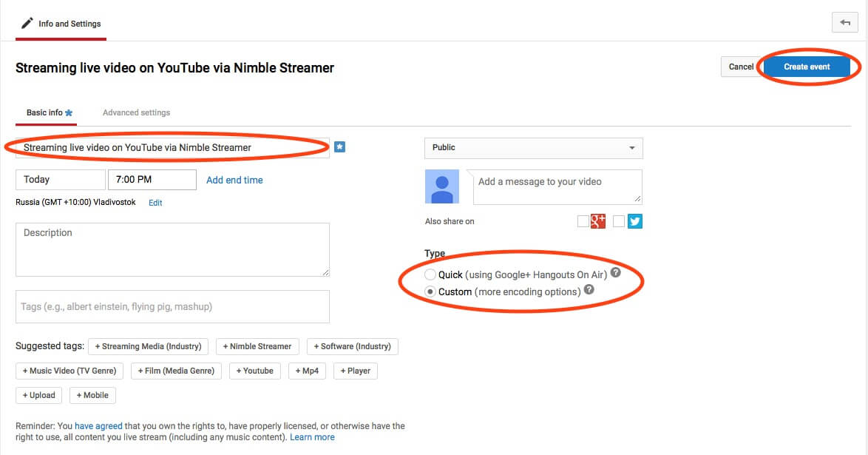This screenshot has width=868, height=455.
Task: Open the Today date picker
Action: click(x=61, y=180)
